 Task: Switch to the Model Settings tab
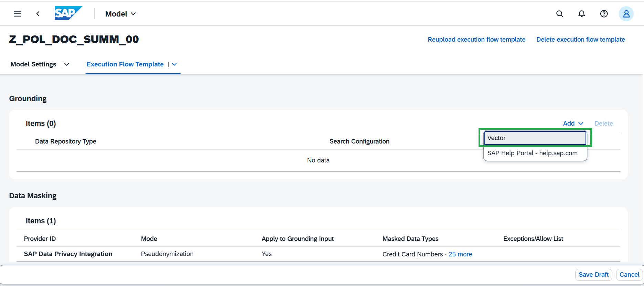(33, 64)
